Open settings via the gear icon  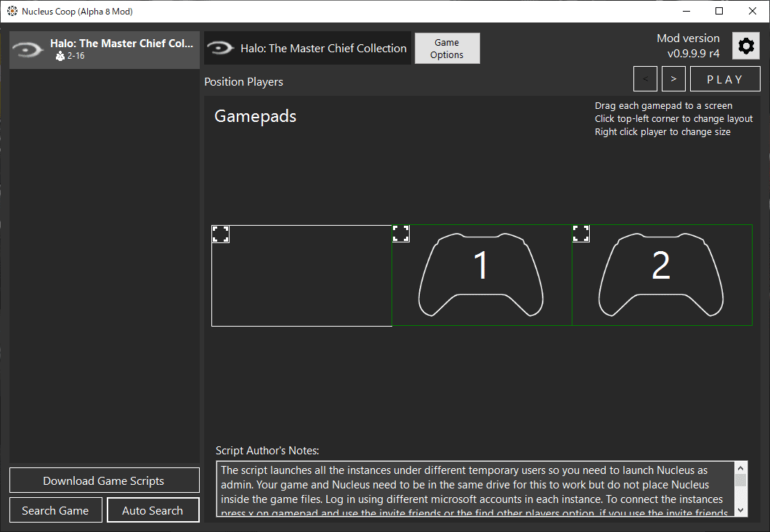pyautogui.click(x=746, y=46)
